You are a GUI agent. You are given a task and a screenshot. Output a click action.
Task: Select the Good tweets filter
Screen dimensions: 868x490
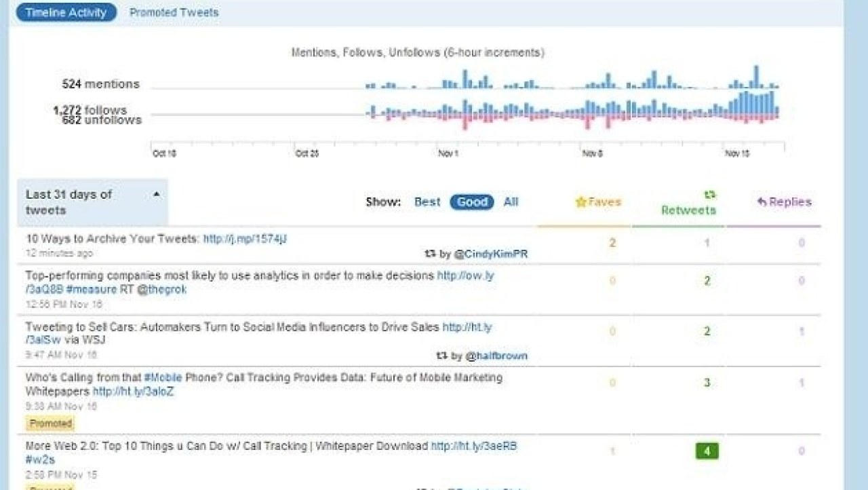click(x=472, y=202)
